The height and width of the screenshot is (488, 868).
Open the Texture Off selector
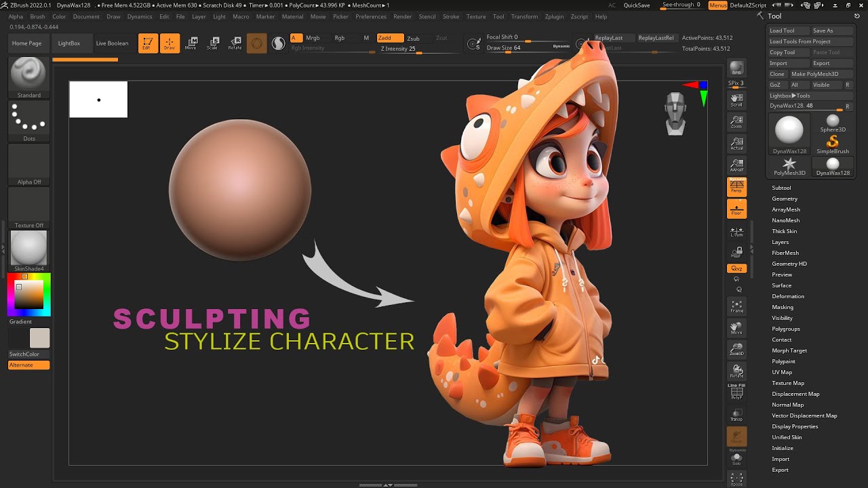28,208
